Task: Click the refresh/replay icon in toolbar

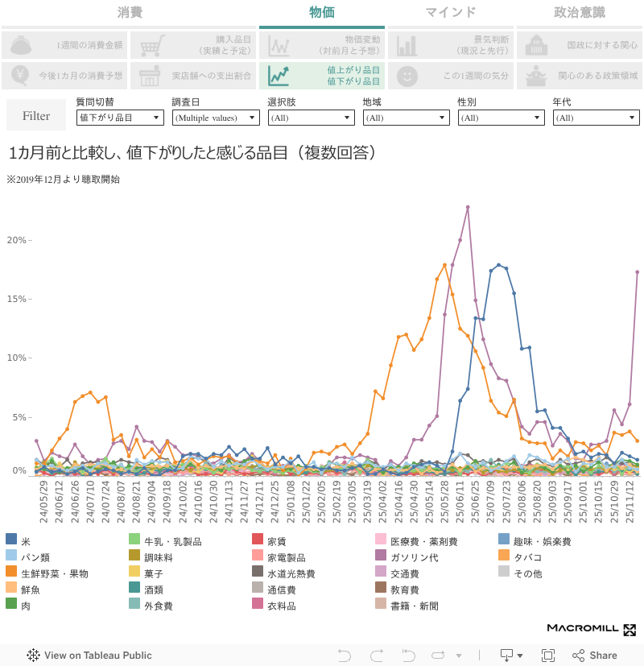Action: (438, 656)
